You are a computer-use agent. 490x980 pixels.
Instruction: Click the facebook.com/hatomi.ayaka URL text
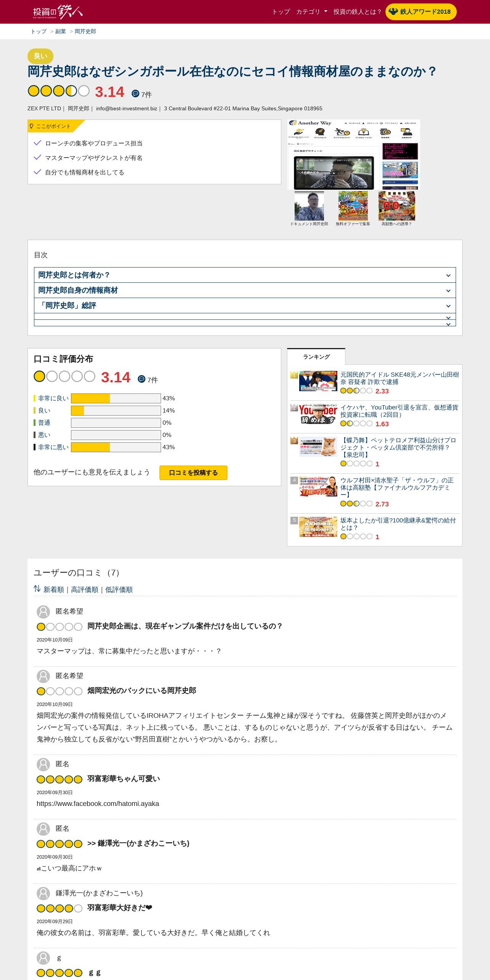point(98,804)
